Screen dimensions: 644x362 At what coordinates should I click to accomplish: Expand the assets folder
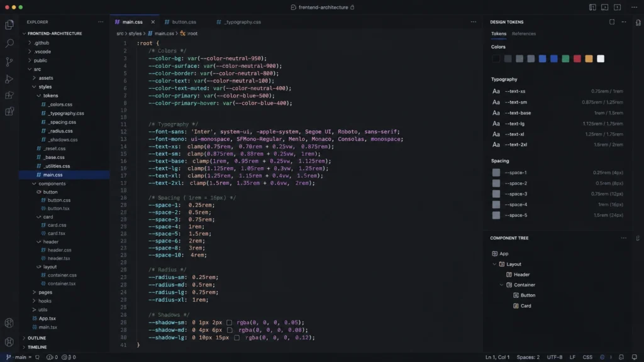point(34,77)
